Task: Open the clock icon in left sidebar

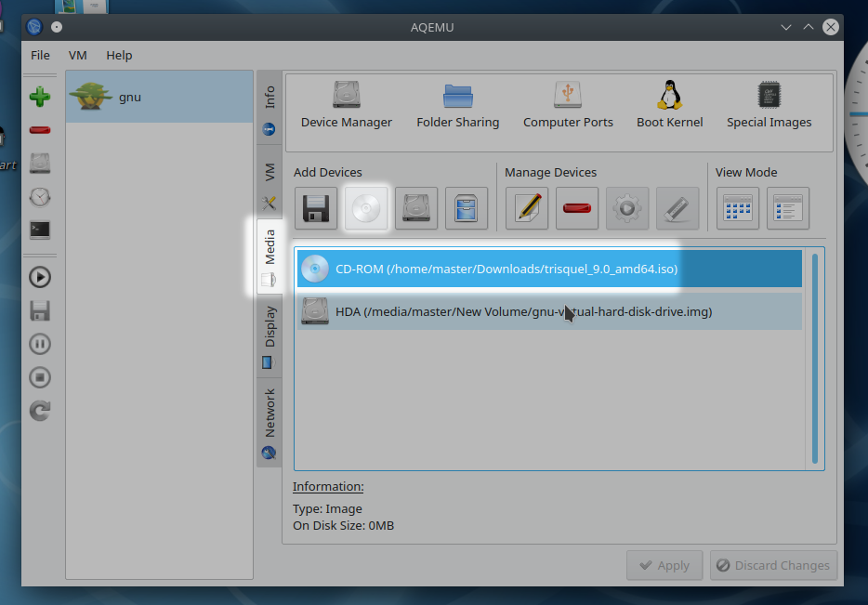Action: [40, 197]
